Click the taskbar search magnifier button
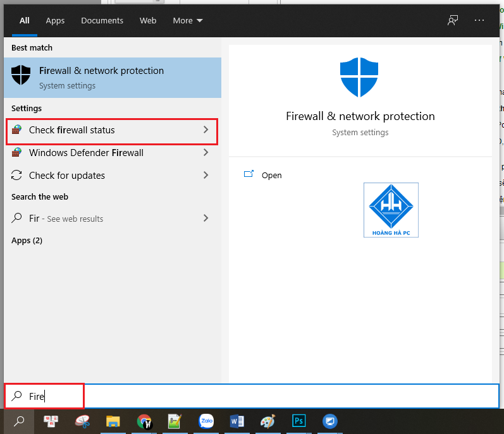Screen dimensions: 504x434 click(x=19, y=421)
